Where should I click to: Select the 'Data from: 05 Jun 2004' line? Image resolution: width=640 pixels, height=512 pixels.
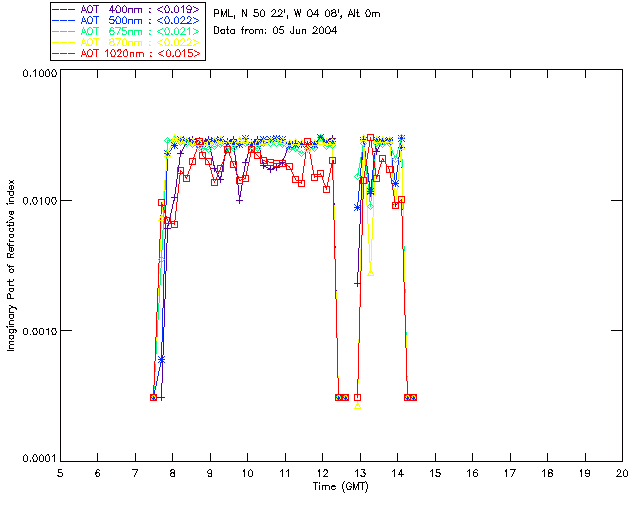pyautogui.click(x=275, y=31)
